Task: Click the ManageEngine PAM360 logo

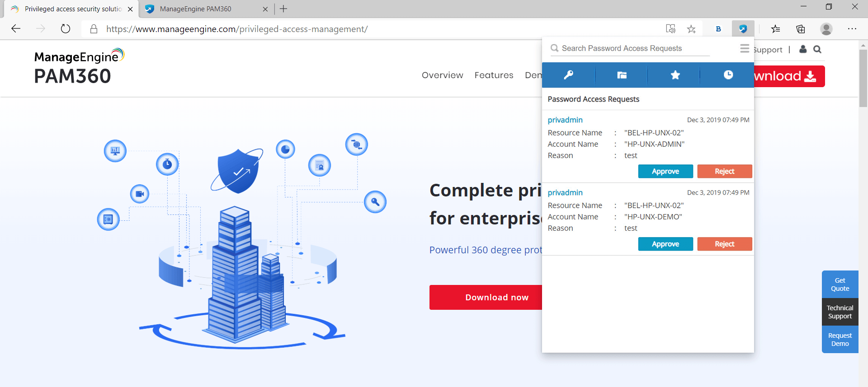Action: tap(79, 67)
